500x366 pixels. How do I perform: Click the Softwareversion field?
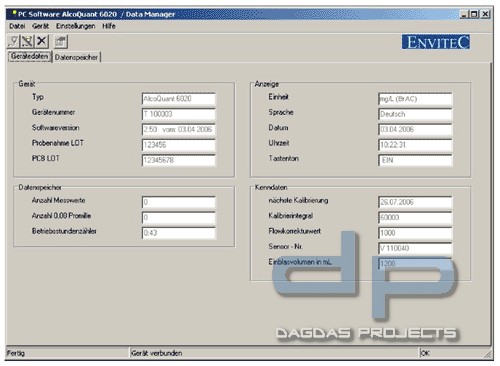point(179,129)
